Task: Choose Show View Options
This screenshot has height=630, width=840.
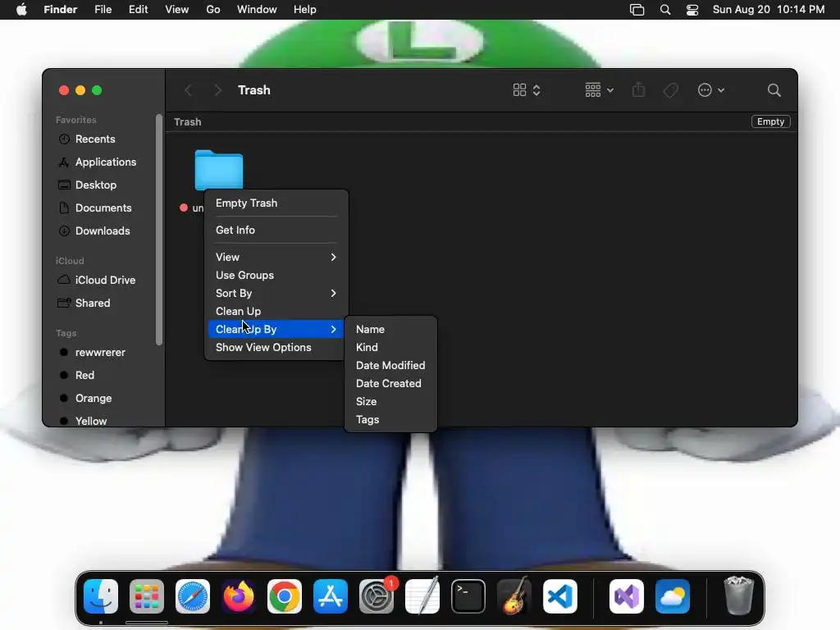Action: point(276,347)
